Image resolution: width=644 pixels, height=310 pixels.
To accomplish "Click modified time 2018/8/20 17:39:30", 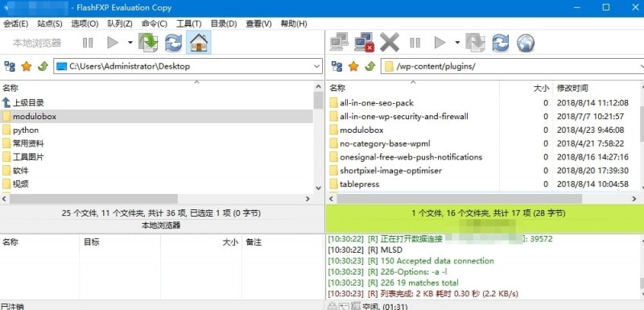I will [x=592, y=171].
